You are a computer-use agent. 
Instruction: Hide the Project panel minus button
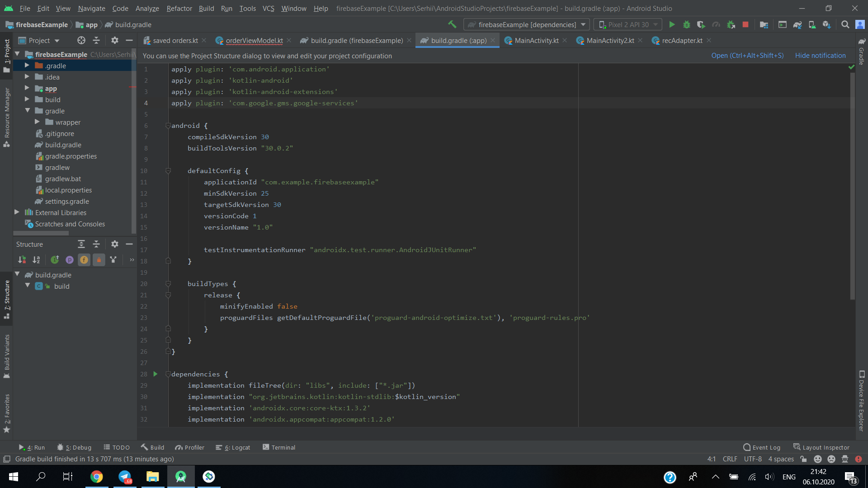coord(129,40)
